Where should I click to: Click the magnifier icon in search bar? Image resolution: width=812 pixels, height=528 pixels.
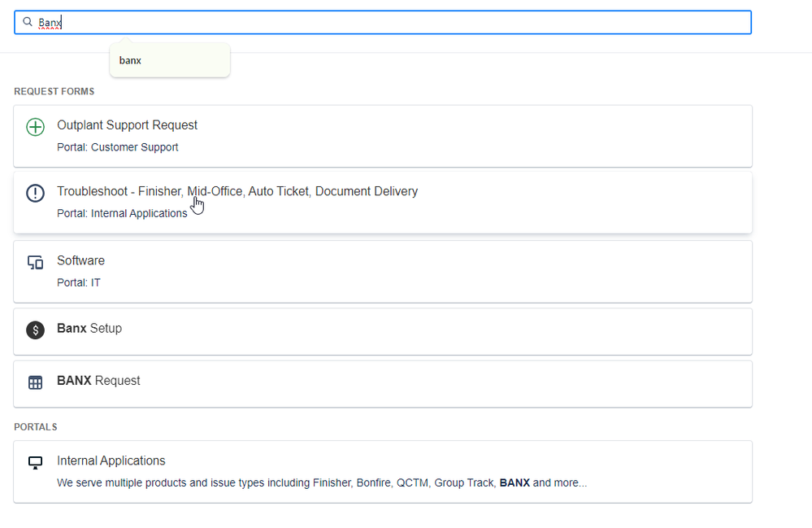[x=28, y=22]
